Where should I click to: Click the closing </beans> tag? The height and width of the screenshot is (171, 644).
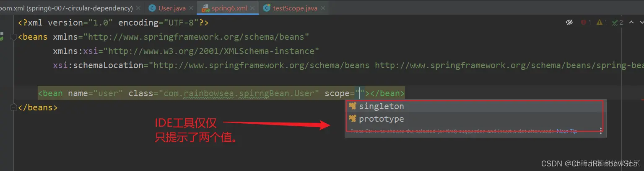click(x=38, y=107)
